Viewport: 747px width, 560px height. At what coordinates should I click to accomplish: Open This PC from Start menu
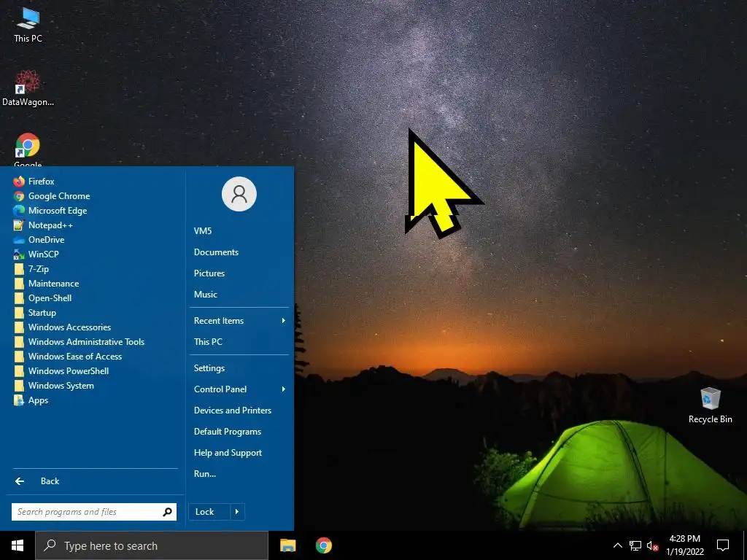coord(208,342)
